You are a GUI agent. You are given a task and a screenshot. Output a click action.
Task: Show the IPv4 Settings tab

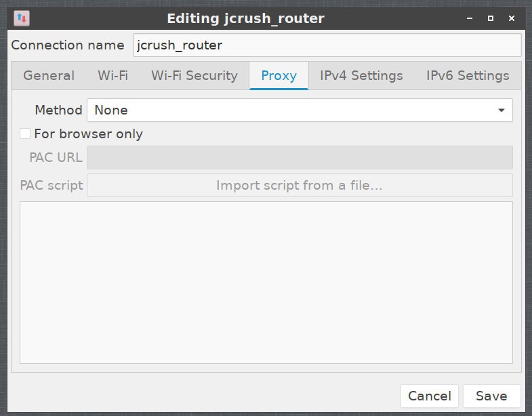(x=361, y=75)
